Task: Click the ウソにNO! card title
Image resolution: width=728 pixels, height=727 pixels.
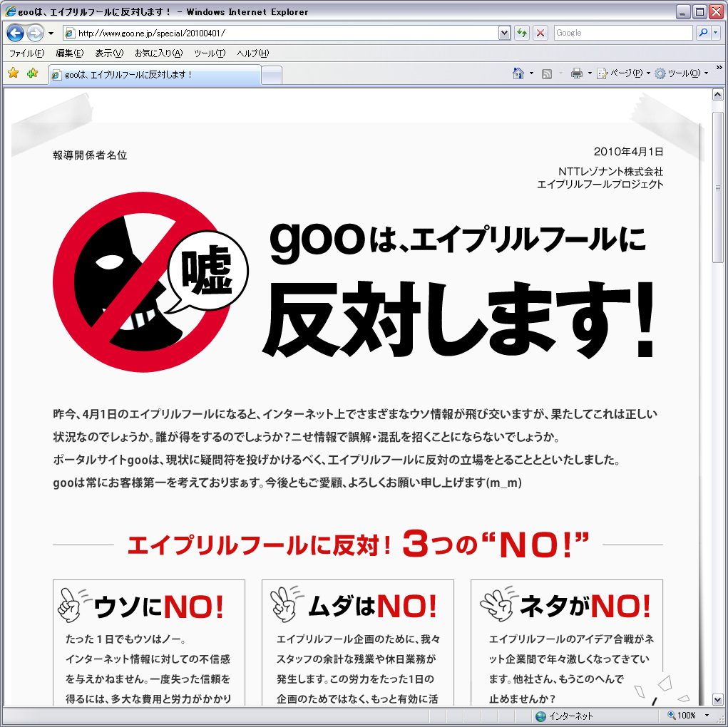Action: pos(159,607)
